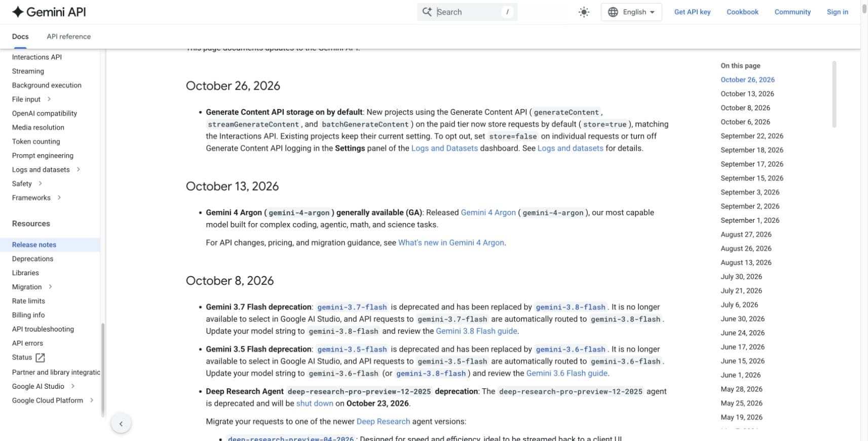Click the slash shortcut badge in search

tap(507, 12)
